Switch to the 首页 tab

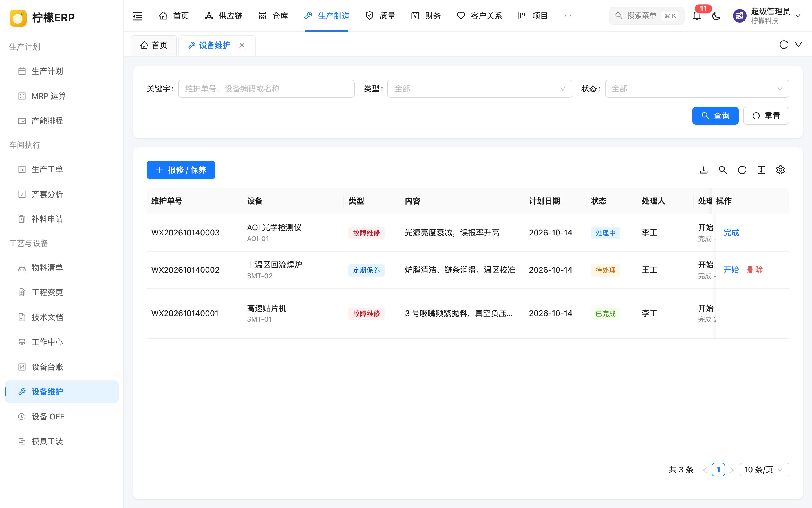click(154, 45)
